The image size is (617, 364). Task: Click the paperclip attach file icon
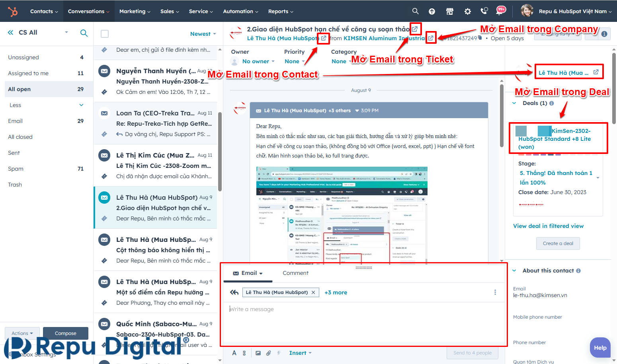tap(269, 353)
